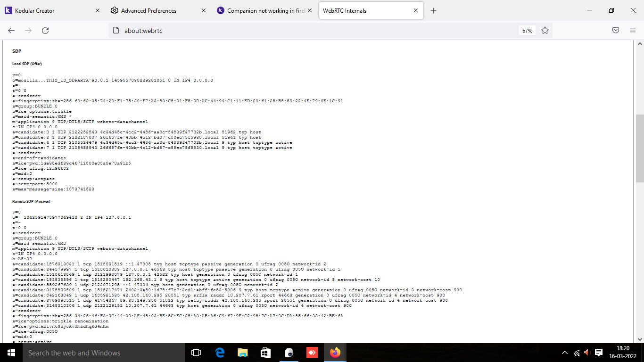This screenshot has height=362, width=644.
Task: Open the red AnyDesk taskbar icon
Action: [312, 353]
